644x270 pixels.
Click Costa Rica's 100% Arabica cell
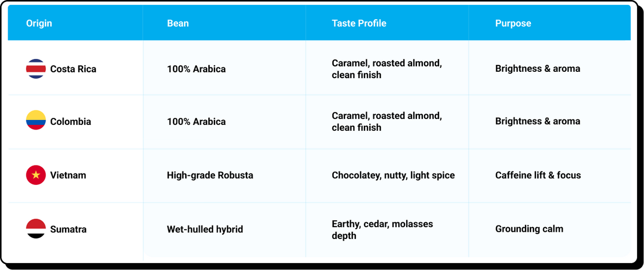click(x=196, y=69)
